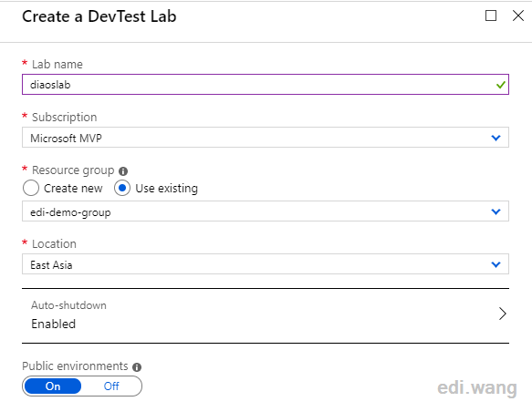The image size is (532, 412).
Task: Click the Public environments info icon
Action: point(137,367)
